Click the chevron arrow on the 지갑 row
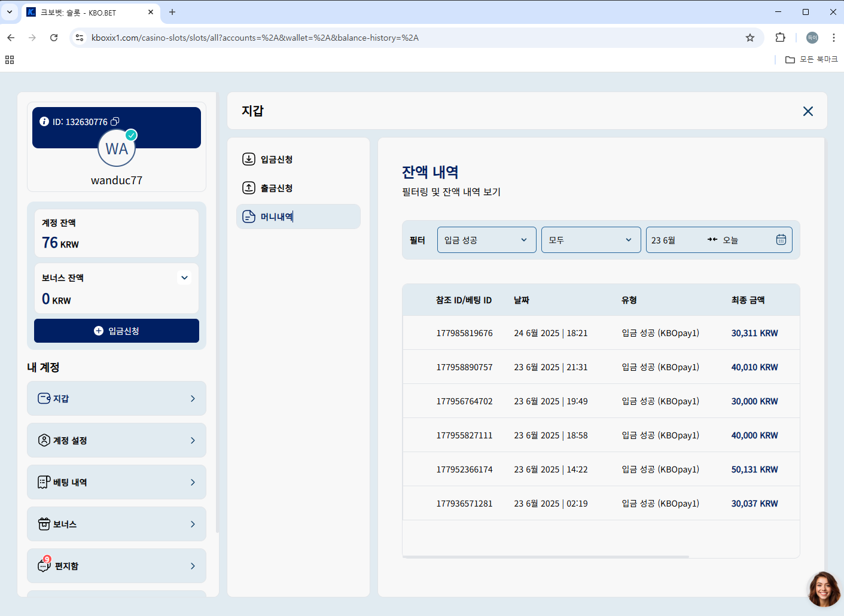The width and height of the screenshot is (844, 616). pos(193,398)
